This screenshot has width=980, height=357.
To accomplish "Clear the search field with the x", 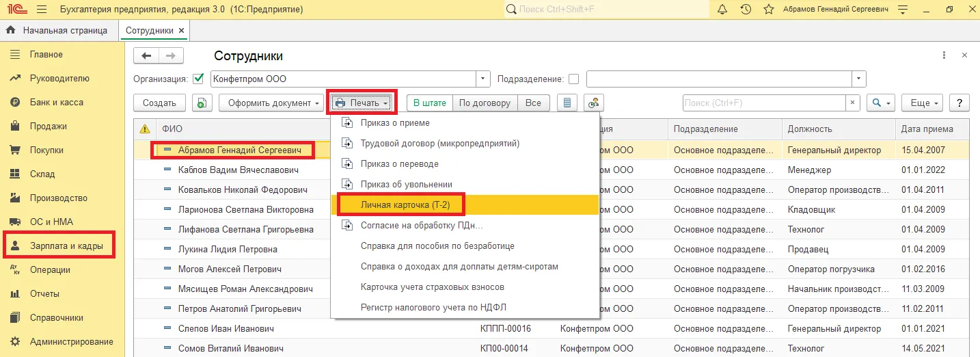I will (853, 103).
